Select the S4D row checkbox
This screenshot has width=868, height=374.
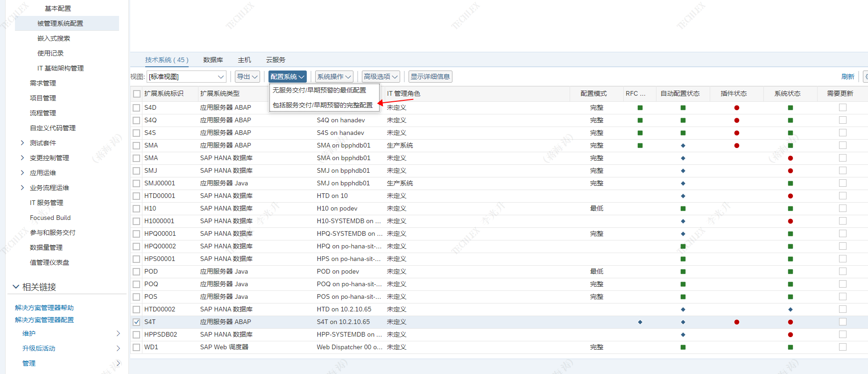[x=136, y=108]
